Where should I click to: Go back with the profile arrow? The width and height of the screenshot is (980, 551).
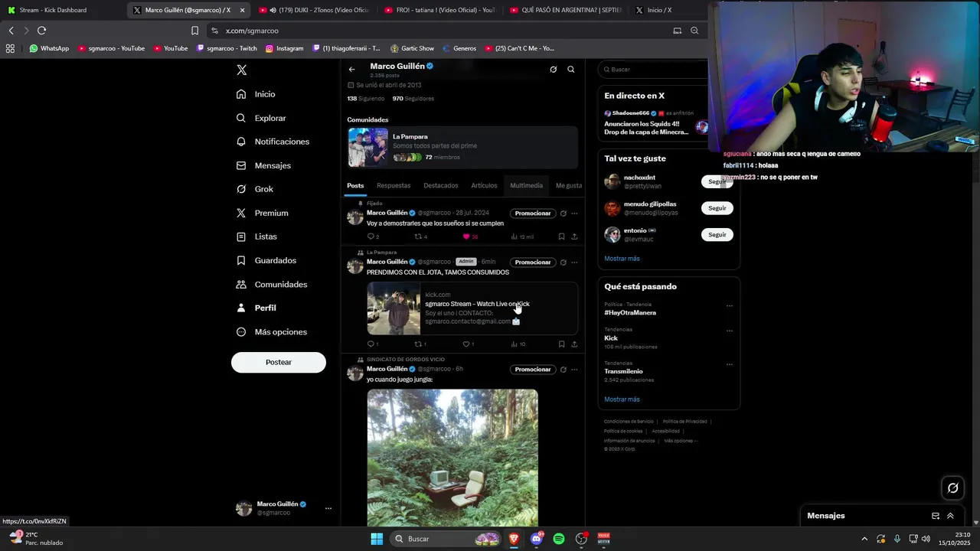(351, 70)
